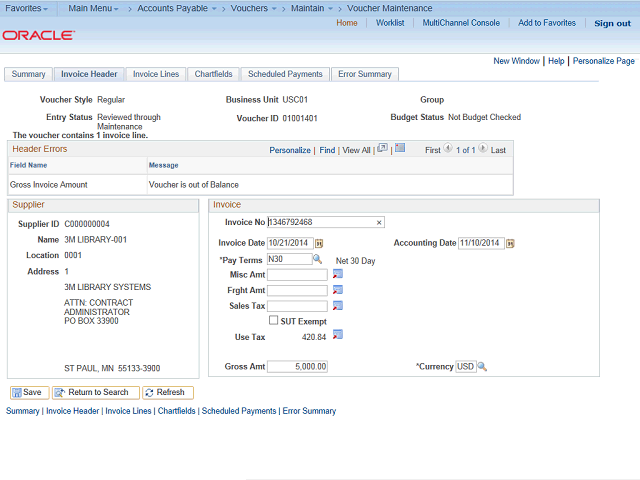
Task: Download Header Errors grid to spreadsheet
Action: point(400,148)
